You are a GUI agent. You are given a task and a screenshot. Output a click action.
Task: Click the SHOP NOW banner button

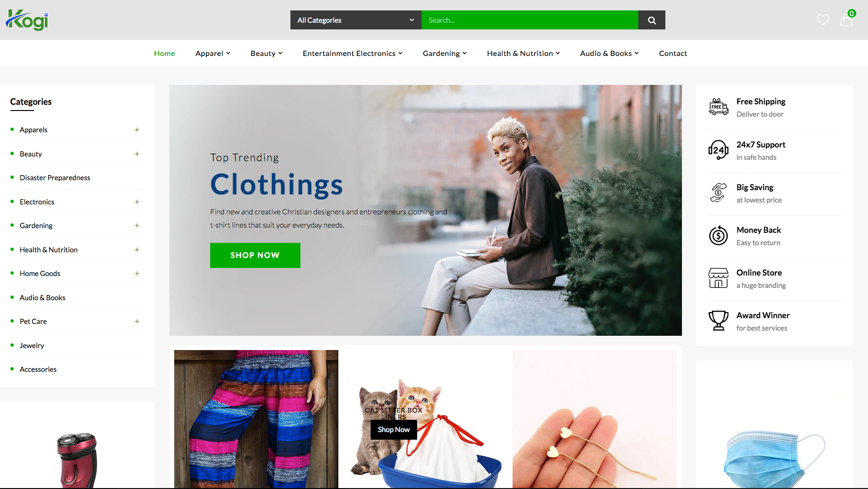[x=255, y=255]
